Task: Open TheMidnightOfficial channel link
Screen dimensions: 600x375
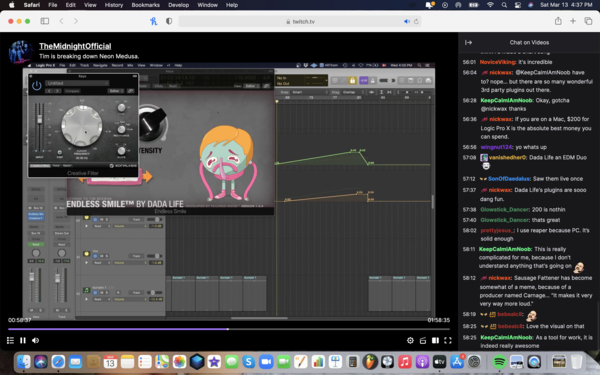Action: 75,46
